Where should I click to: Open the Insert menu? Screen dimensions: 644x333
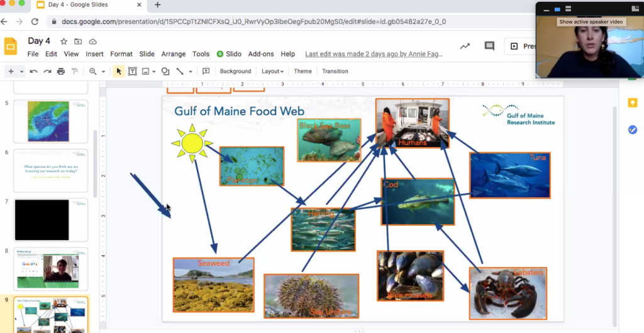pyautogui.click(x=94, y=54)
